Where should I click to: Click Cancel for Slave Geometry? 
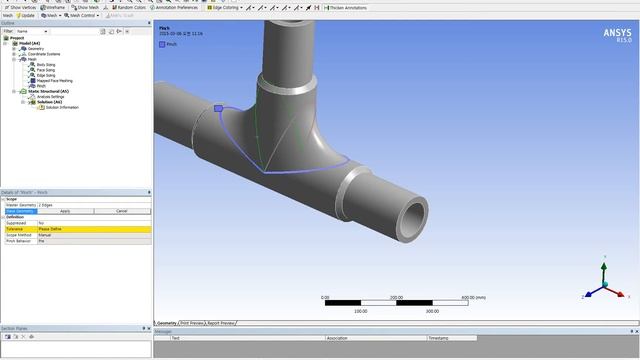click(122, 211)
